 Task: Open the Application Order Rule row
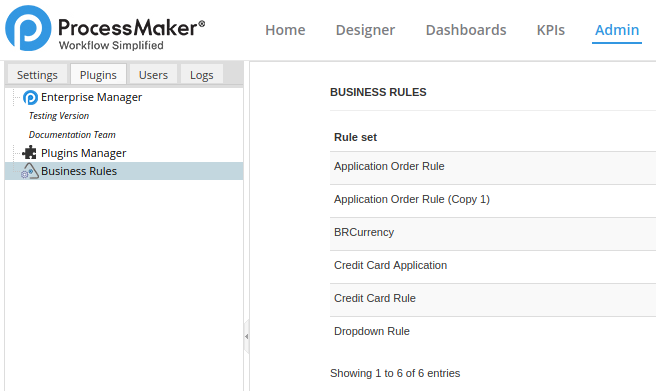coord(493,168)
